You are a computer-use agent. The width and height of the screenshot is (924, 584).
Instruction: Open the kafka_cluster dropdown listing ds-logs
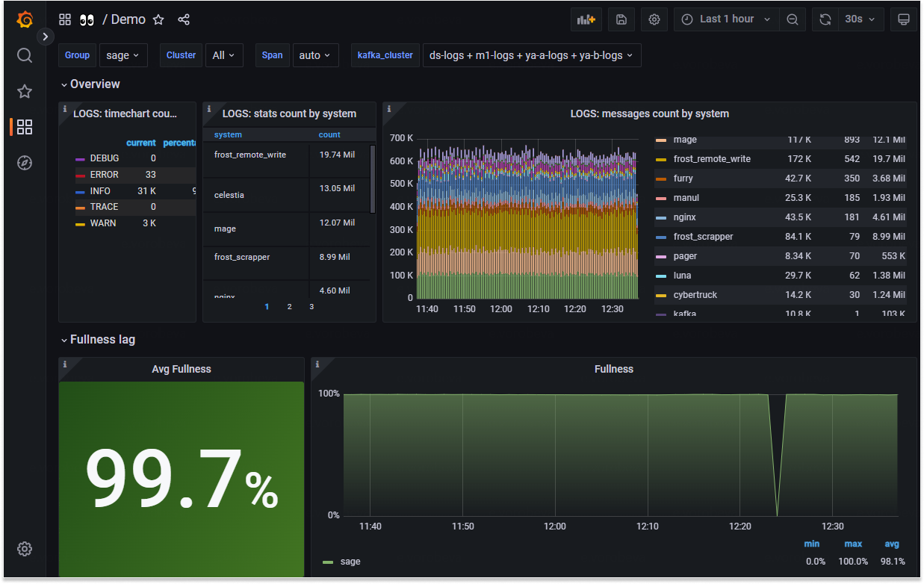[531, 55]
